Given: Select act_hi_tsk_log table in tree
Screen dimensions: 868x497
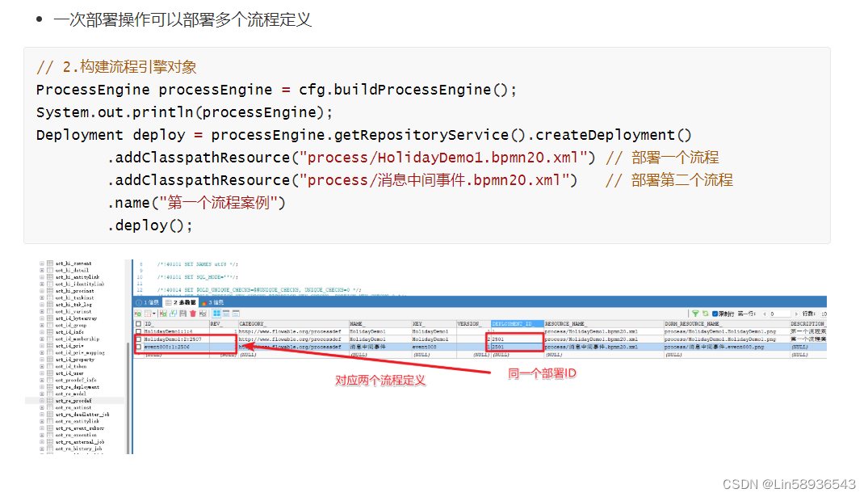Looking at the screenshot, I should coord(73,304).
